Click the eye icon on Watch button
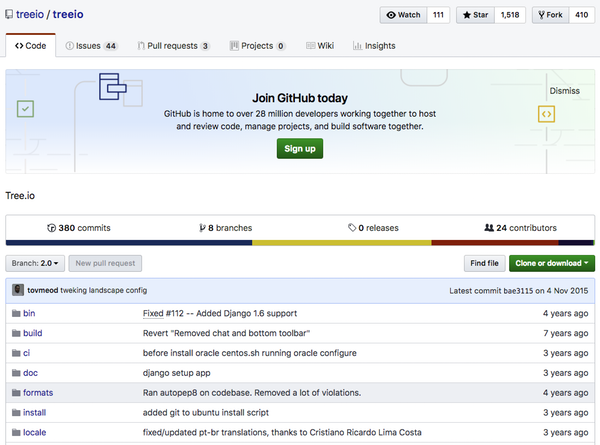Screen dimensions: 600x445 [x=391, y=15]
